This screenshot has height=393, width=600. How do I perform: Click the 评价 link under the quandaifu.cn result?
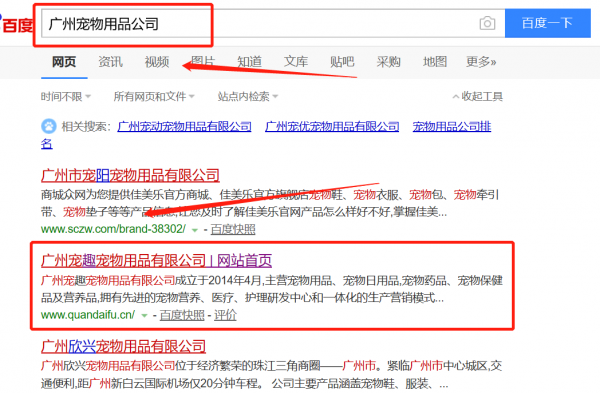[225, 315]
